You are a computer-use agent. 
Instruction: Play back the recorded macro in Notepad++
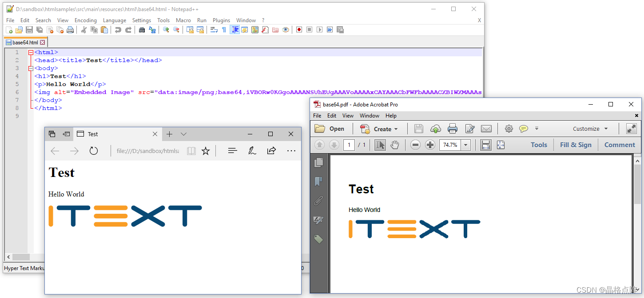click(319, 30)
